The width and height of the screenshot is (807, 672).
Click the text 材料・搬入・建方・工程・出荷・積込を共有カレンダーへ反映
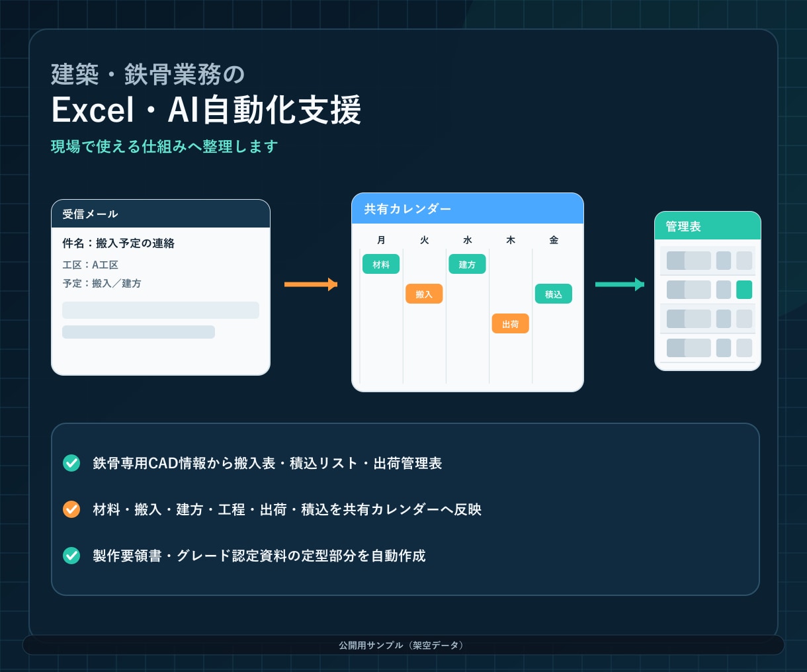(287, 509)
